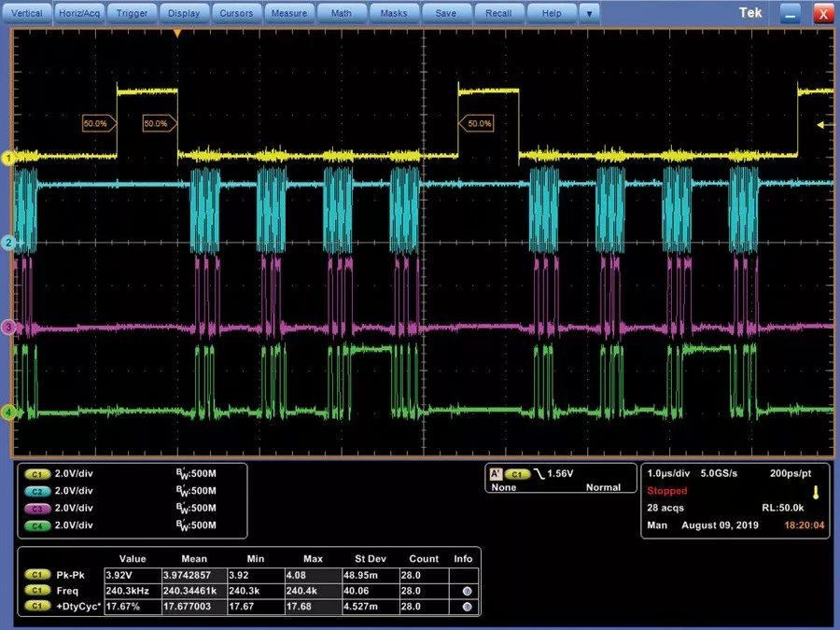This screenshot has height=630, width=840.
Task: Select the green channel 4 waveform handle
Action: pyautogui.click(x=9, y=412)
